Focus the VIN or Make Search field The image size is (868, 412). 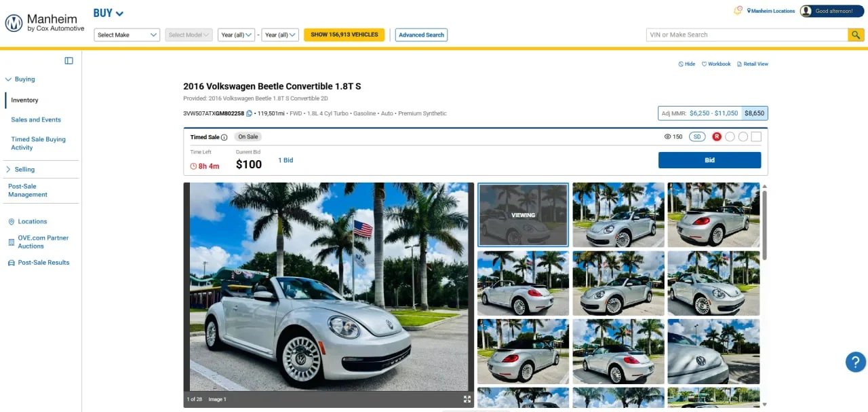click(x=747, y=35)
